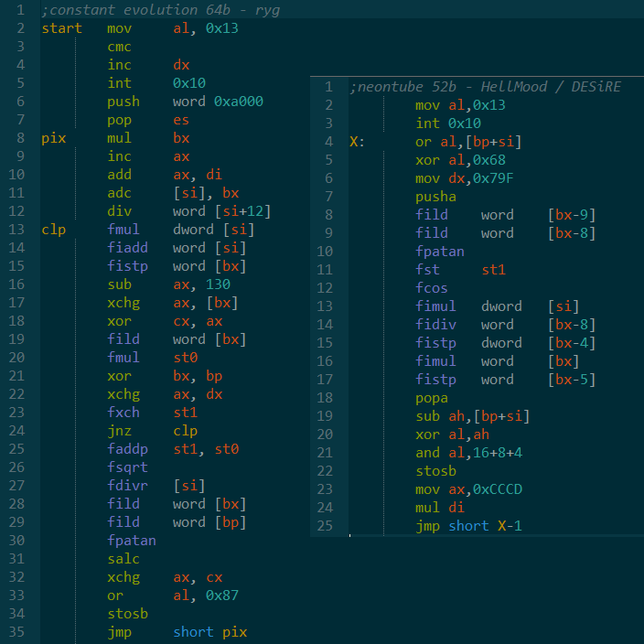Click the 'cmc' instruction on line 3
The height and width of the screenshot is (644, 644).
click(119, 47)
